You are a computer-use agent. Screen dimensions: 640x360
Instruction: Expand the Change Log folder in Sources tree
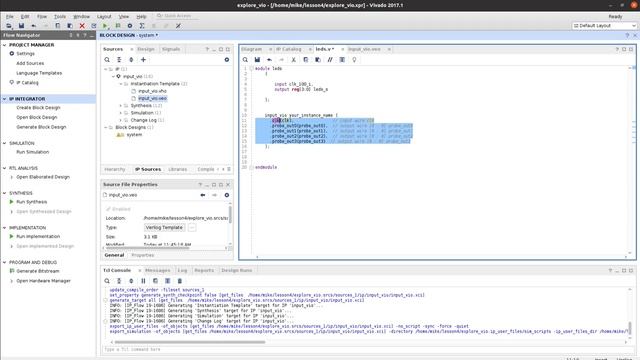pyautogui.click(x=121, y=120)
